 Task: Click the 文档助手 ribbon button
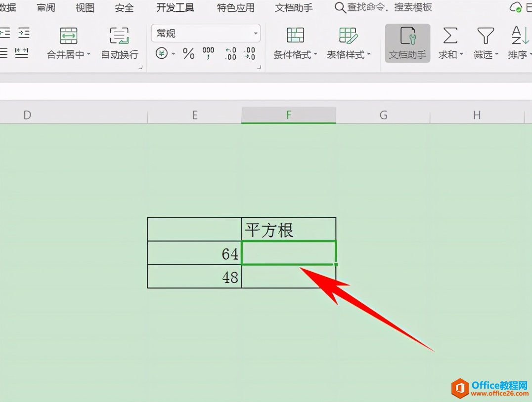tap(407, 43)
